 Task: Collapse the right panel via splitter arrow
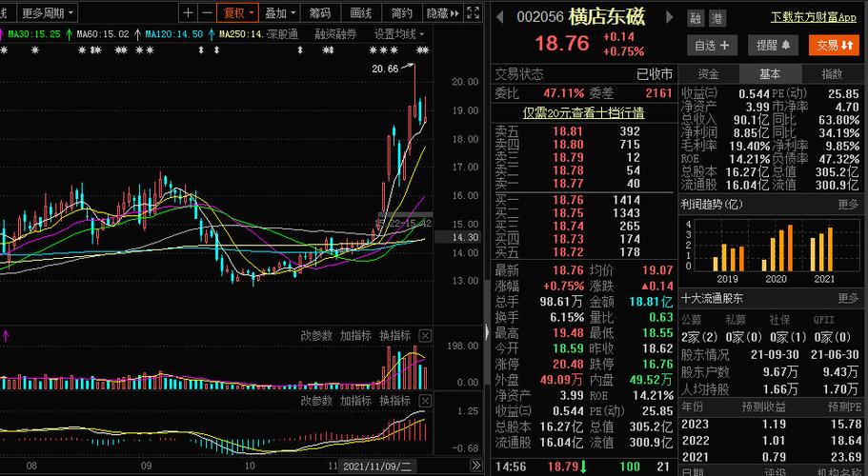(x=487, y=331)
